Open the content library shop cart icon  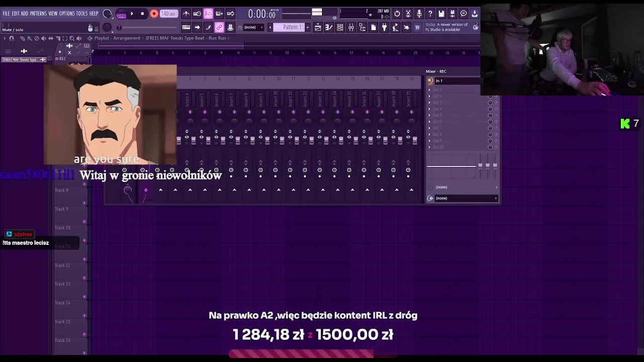(x=417, y=27)
